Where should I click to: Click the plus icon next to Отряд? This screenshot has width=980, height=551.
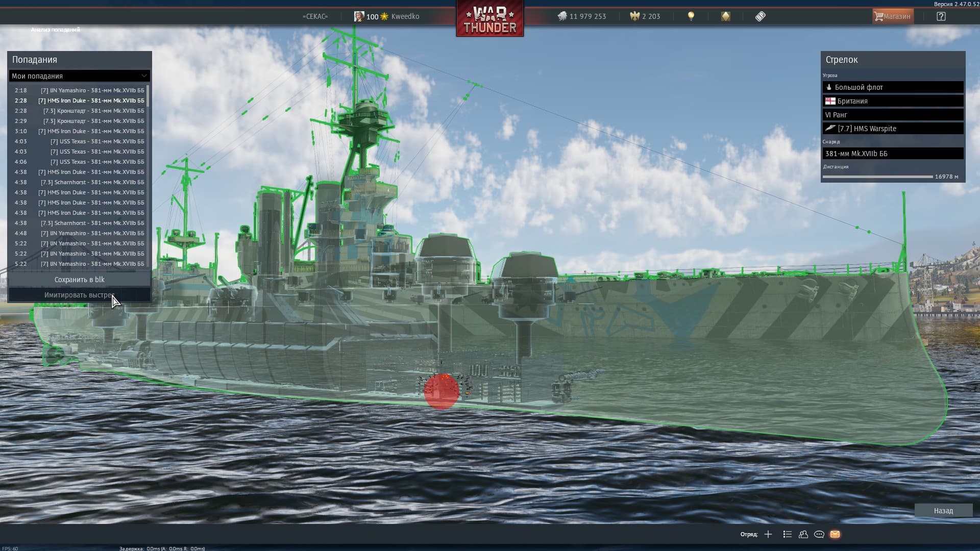point(768,534)
